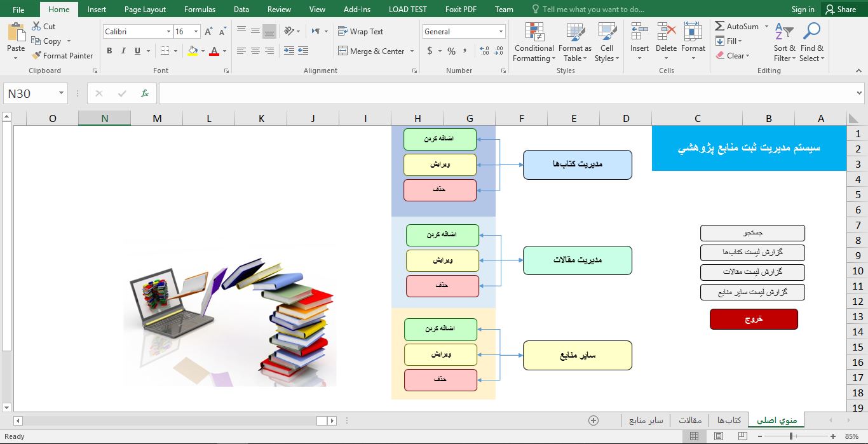Click the جستجو search button
Screen dimensions: 868x444
click(x=752, y=233)
